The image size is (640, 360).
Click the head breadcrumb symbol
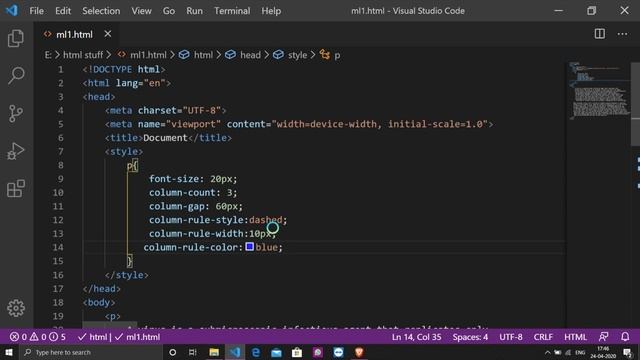(242, 55)
